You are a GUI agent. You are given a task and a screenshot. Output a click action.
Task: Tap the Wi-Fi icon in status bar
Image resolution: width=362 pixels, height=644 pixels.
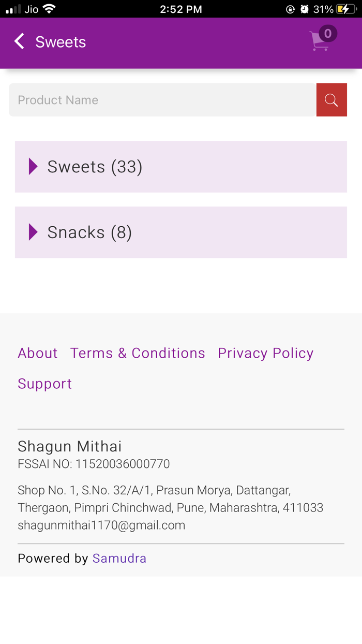click(49, 8)
